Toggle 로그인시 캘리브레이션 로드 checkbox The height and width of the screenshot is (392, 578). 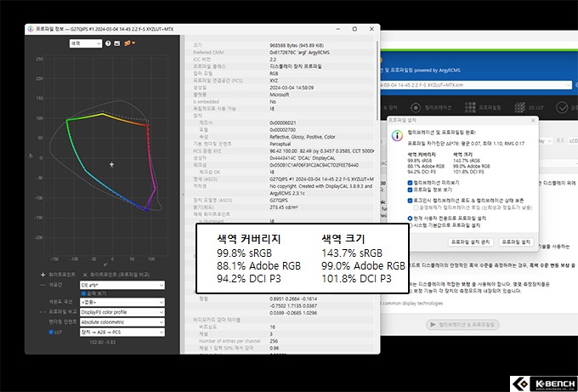[410, 201]
